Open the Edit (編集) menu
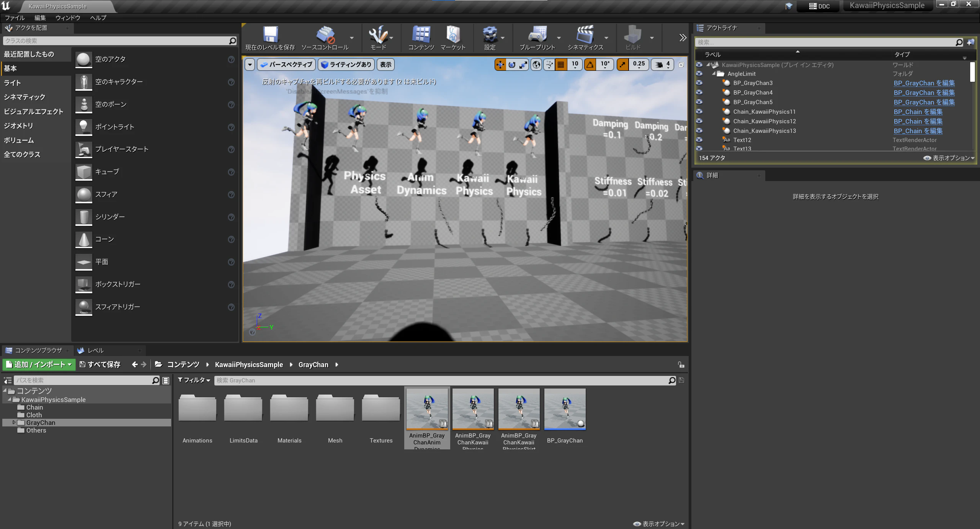Image resolution: width=980 pixels, height=529 pixels. coord(40,18)
